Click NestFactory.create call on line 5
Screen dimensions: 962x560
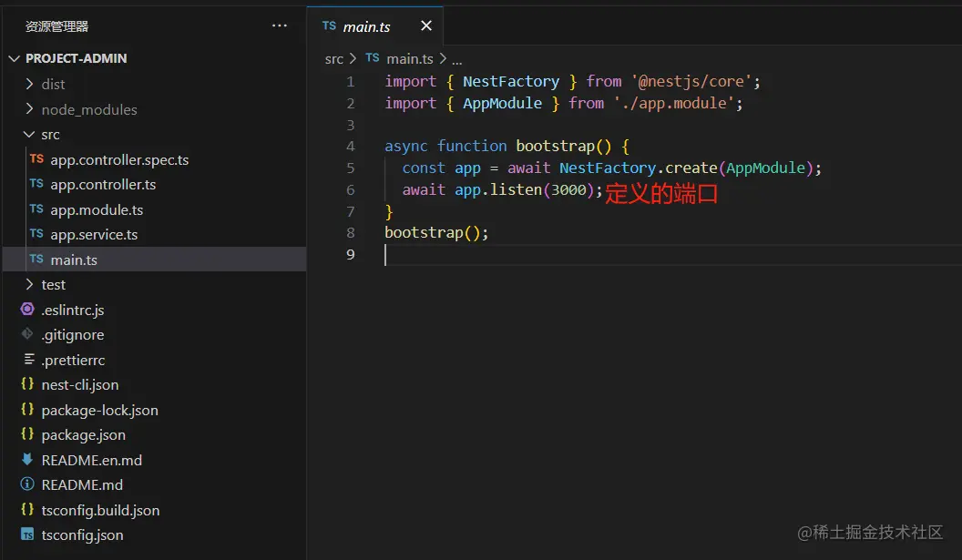(638, 168)
